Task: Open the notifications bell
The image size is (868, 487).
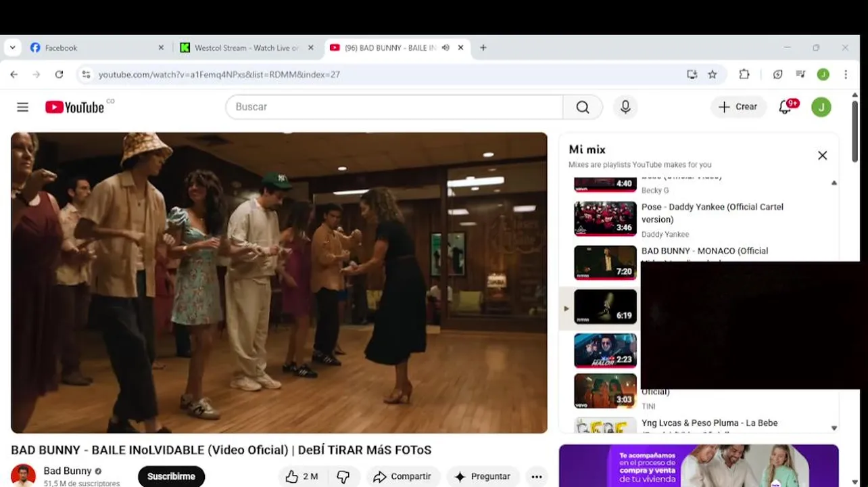Action: click(786, 107)
